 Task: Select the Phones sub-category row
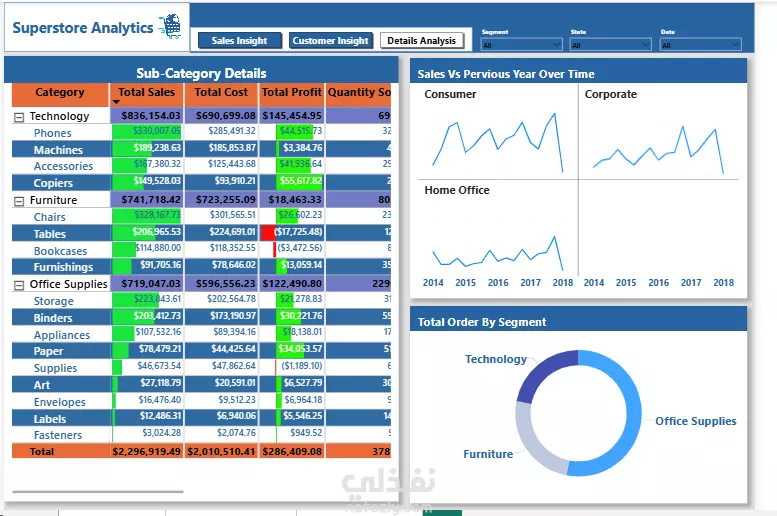coord(201,132)
